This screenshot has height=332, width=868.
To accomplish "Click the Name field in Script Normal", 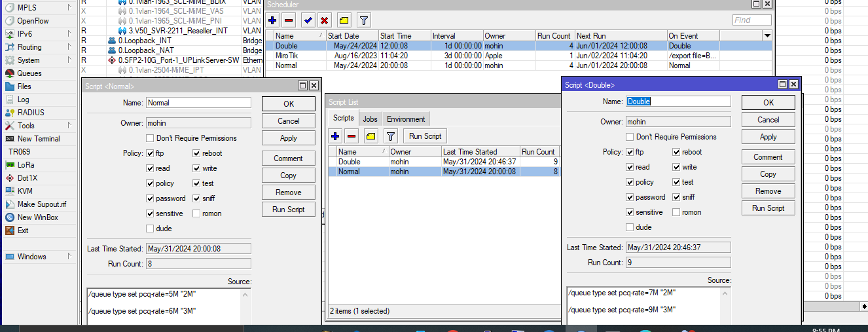I will [x=198, y=103].
